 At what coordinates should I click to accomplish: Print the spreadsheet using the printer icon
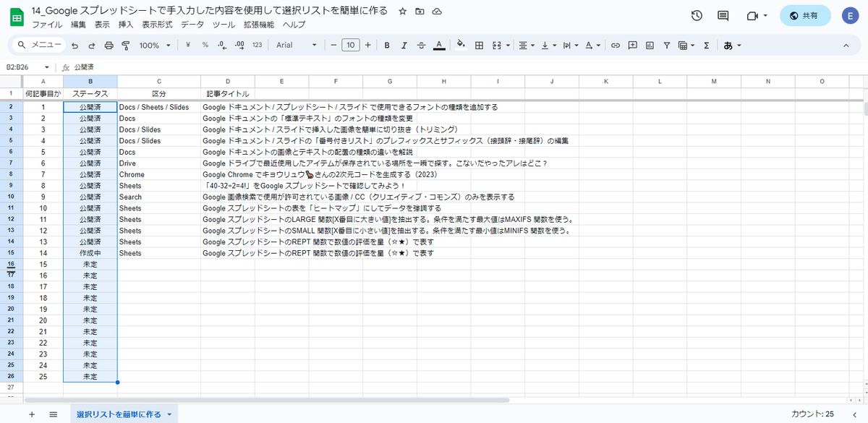[109, 45]
